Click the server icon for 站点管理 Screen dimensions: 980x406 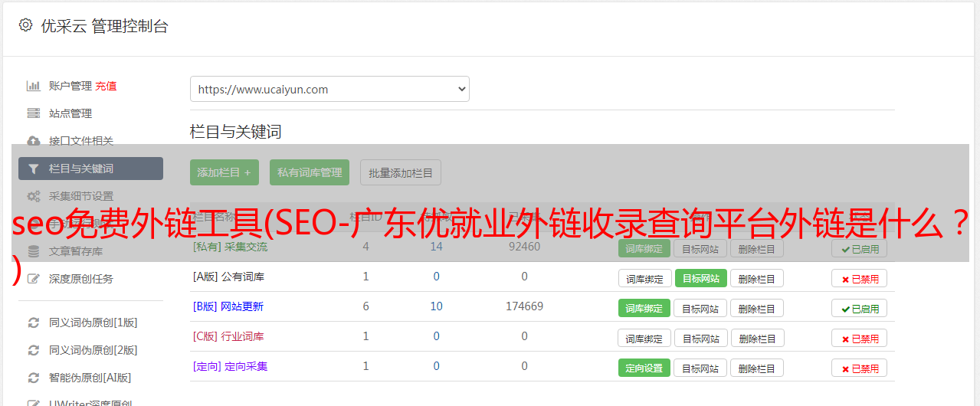[33, 113]
